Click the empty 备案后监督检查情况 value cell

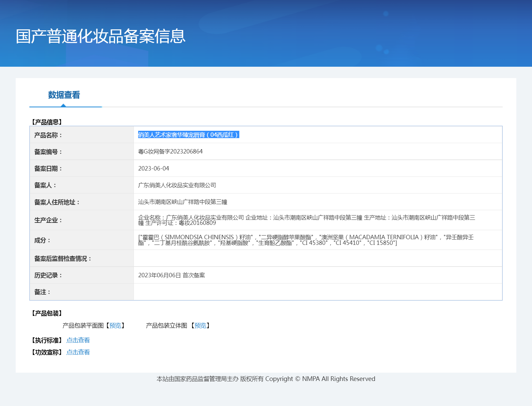317,258
